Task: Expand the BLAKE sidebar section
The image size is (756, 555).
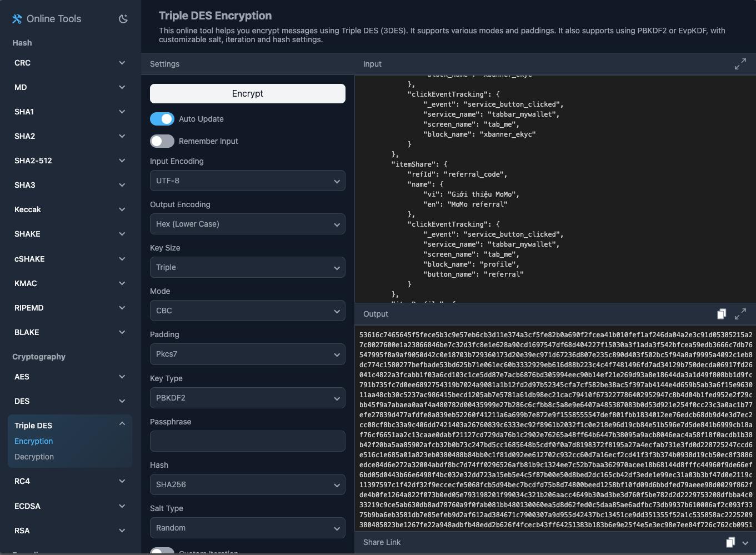Action: tap(70, 332)
